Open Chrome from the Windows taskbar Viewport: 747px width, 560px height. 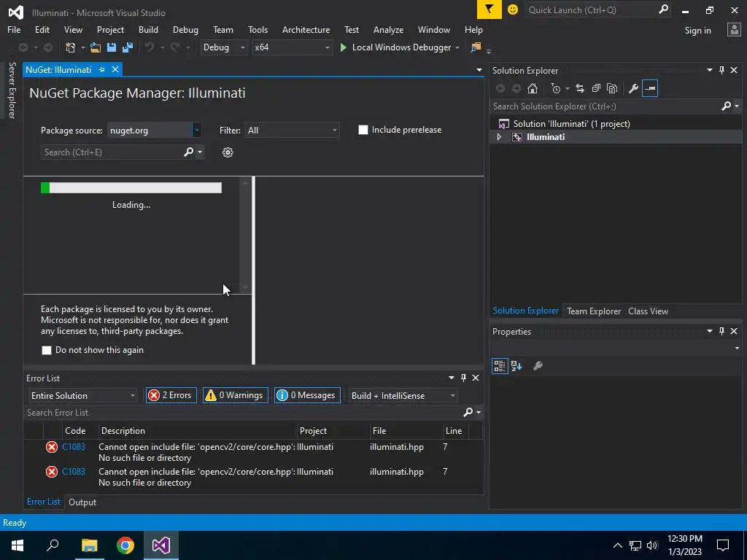click(125, 545)
